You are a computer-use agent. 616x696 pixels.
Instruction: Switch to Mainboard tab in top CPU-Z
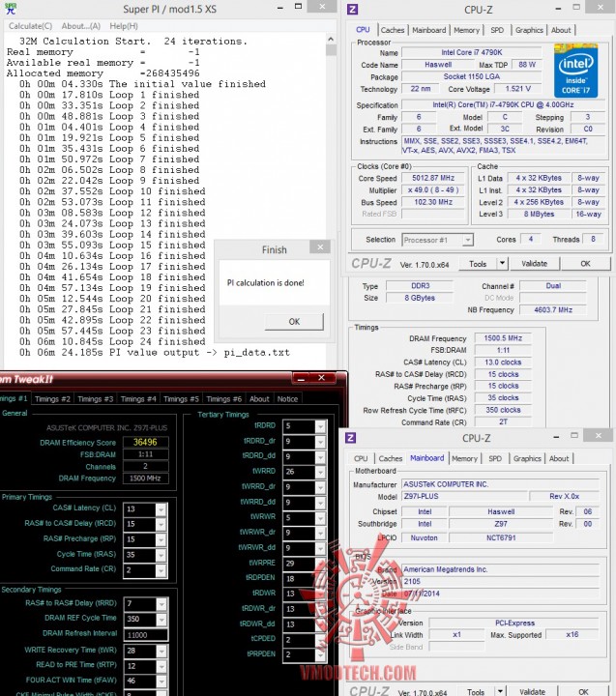(429, 30)
